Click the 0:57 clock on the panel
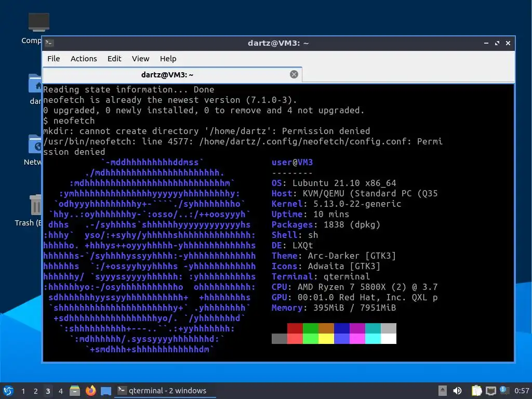Image resolution: width=532 pixels, height=399 pixels. (x=522, y=391)
